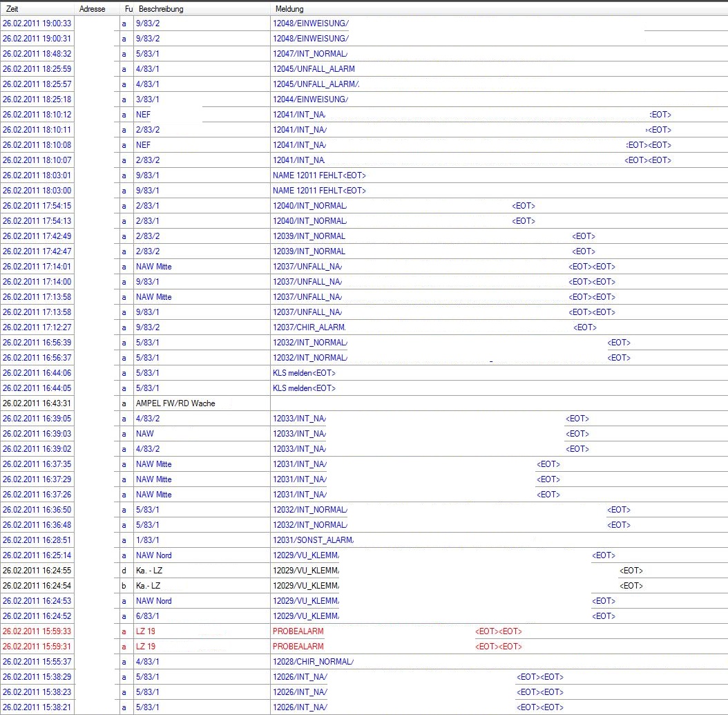The image size is (728, 715).
Task: Open the 12044/EINWEISUNG message entry
Action: (310, 99)
